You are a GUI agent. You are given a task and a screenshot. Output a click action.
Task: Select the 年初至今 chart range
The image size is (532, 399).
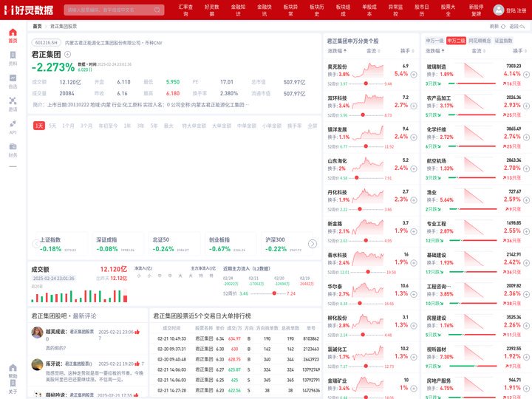coord(108,126)
